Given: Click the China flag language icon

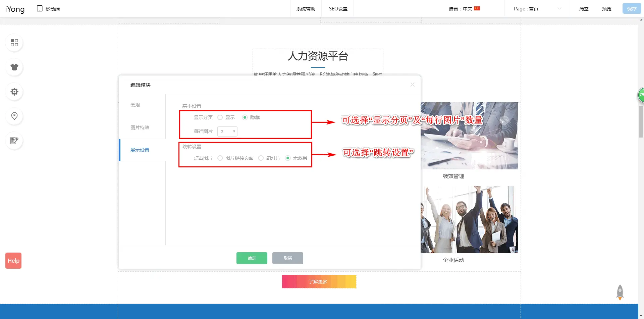Looking at the screenshot, I should [477, 8].
